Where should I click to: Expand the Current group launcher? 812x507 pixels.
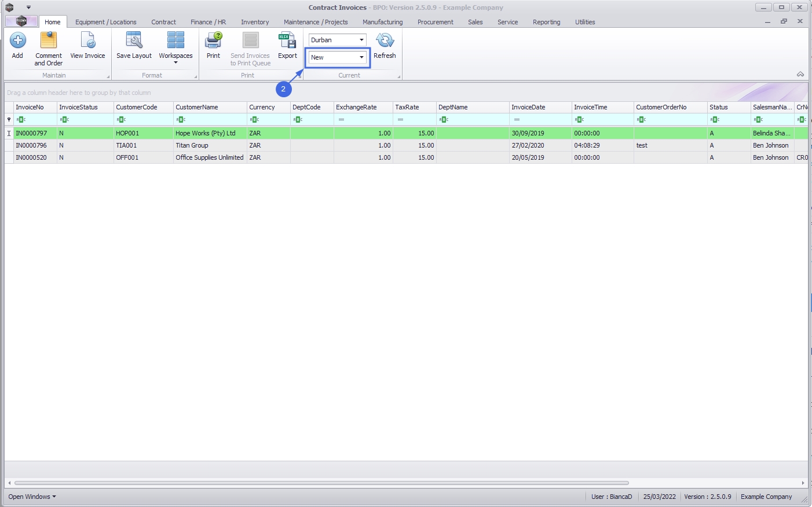click(398, 76)
